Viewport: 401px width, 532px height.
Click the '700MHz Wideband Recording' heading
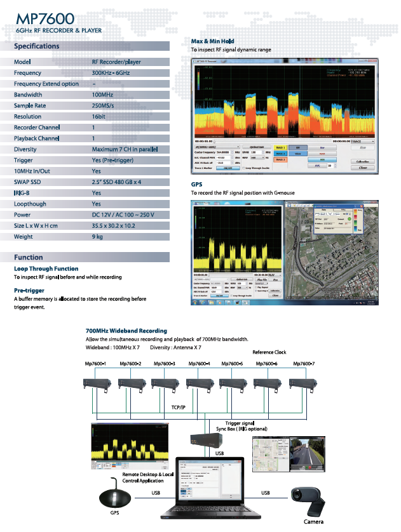tap(126, 331)
